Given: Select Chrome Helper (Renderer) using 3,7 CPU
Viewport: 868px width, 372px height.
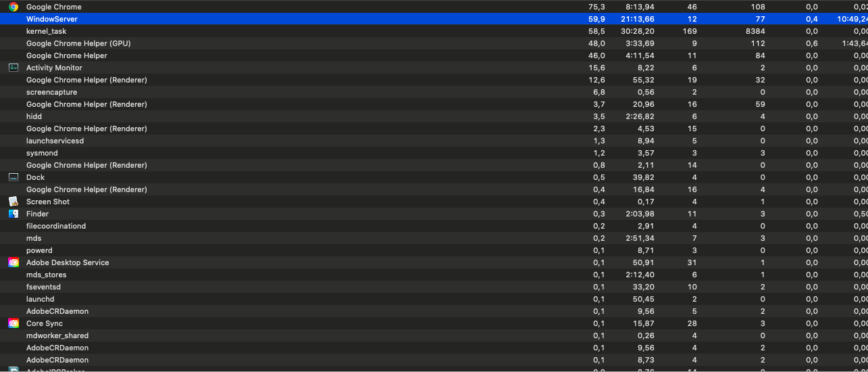Looking at the screenshot, I should tap(86, 104).
